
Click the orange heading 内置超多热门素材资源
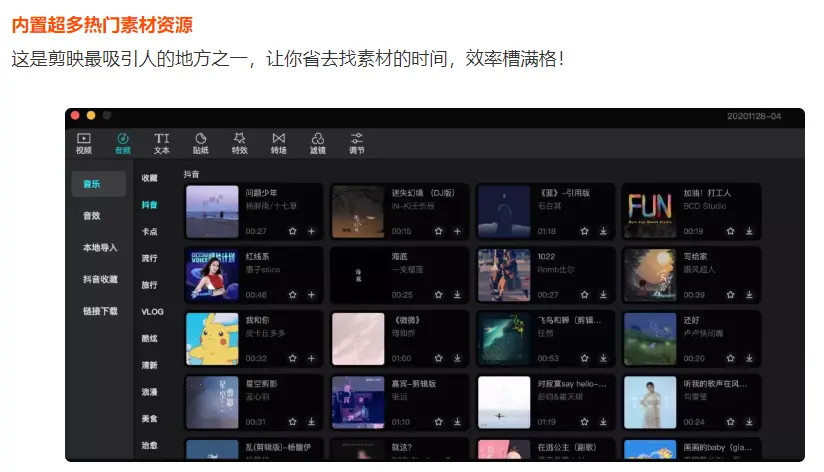(102, 25)
